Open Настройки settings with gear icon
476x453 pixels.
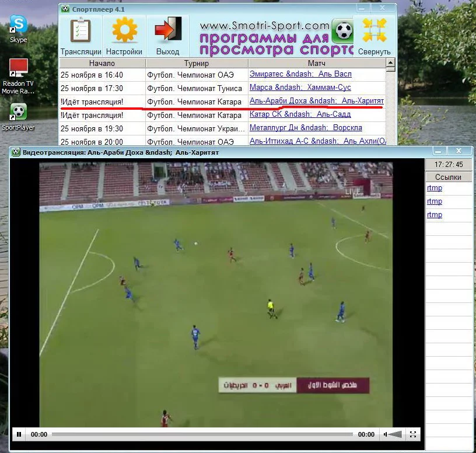[124, 36]
